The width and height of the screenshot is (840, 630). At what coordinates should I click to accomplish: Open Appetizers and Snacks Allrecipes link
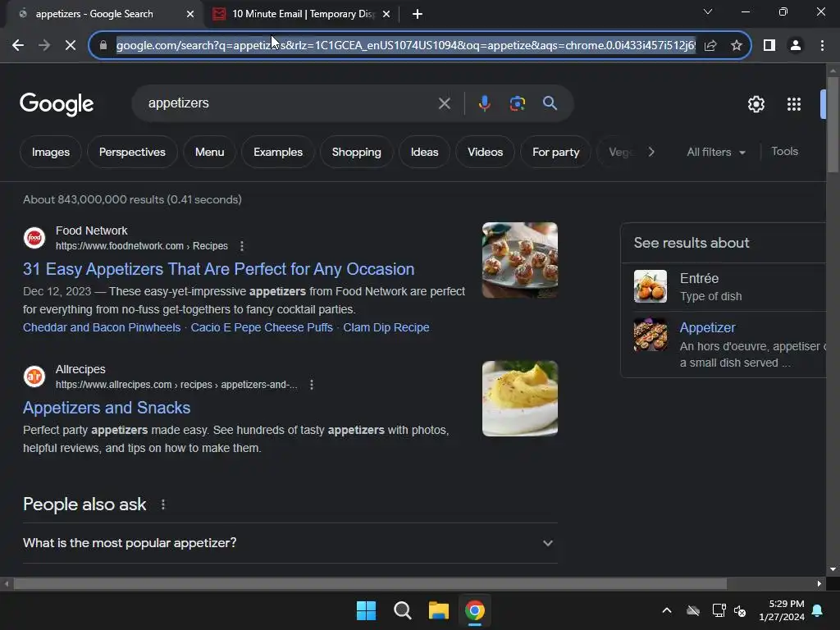[x=107, y=408]
